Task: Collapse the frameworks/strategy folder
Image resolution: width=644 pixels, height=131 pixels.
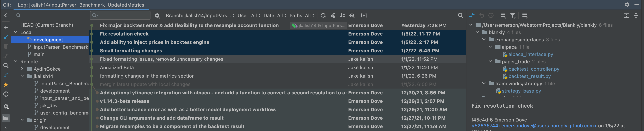Action: click(x=484, y=83)
